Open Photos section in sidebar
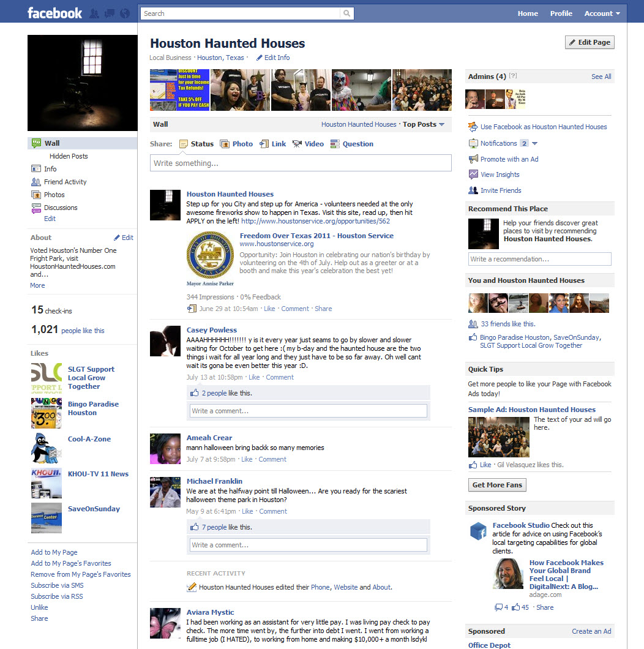Viewport: 644px width, 649px height. [54, 195]
